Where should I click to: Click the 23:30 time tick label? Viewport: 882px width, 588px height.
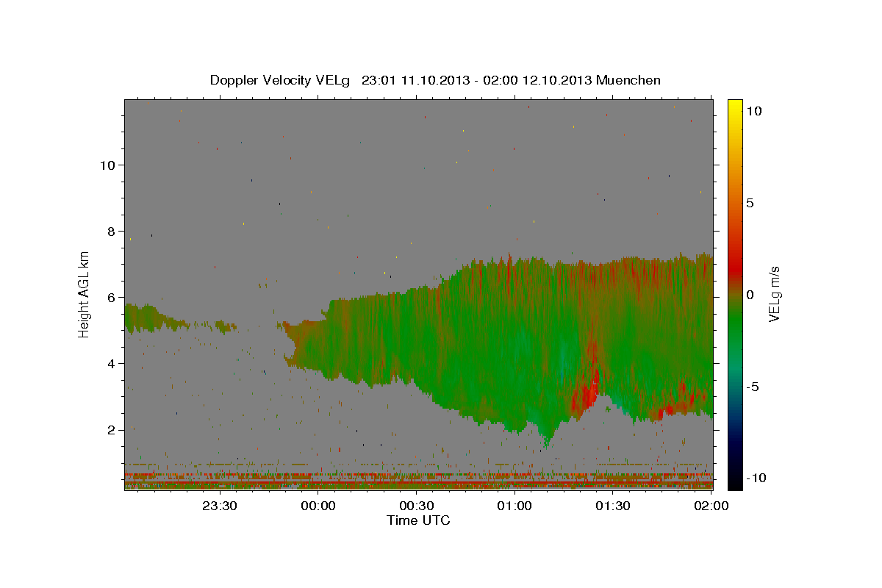pos(220,506)
